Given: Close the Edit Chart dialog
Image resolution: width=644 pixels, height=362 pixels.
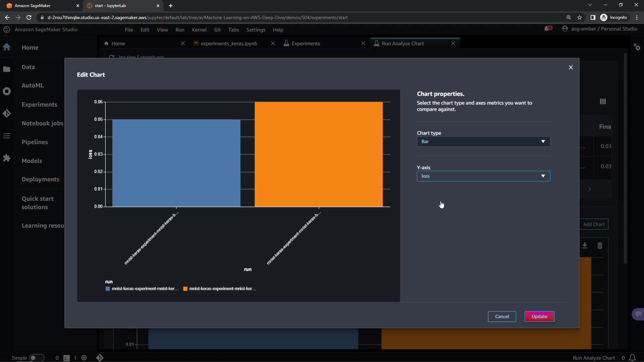Looking at the screenshot, I should pos(571,67).
